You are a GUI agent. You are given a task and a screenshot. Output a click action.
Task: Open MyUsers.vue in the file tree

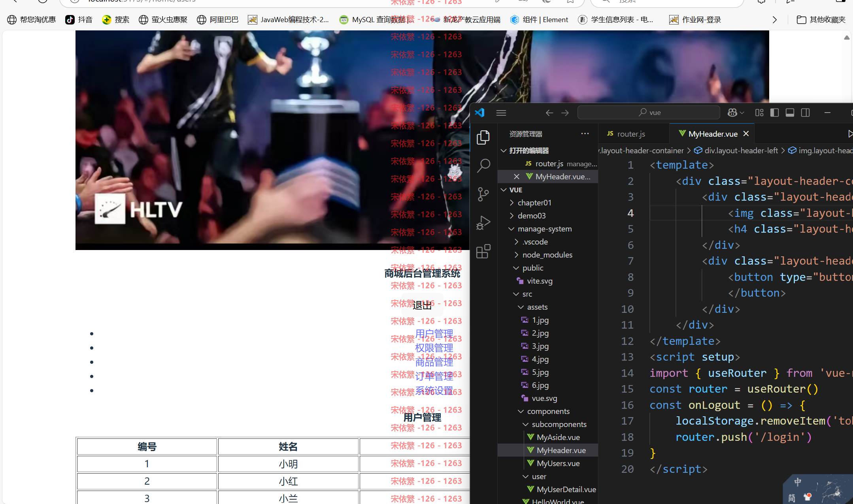[558, 463]
